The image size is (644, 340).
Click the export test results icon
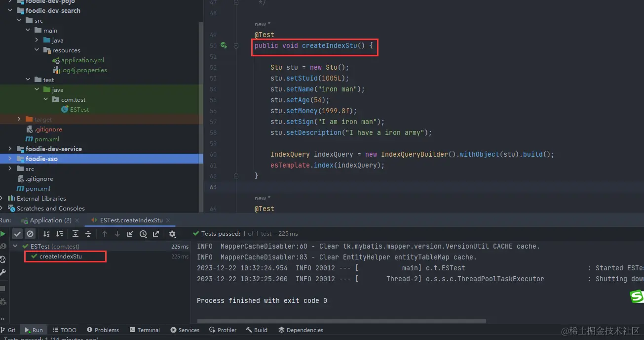click(156, 234)
